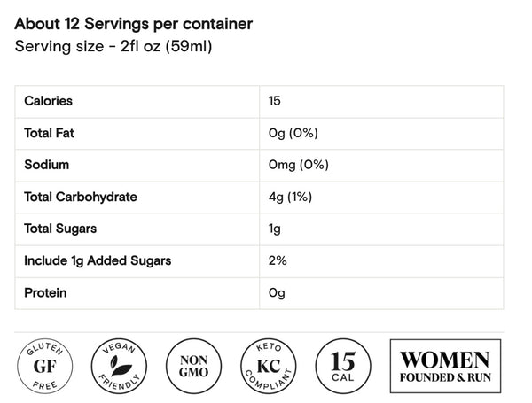Select the carbohydrate value 4g (1%)

290,197
